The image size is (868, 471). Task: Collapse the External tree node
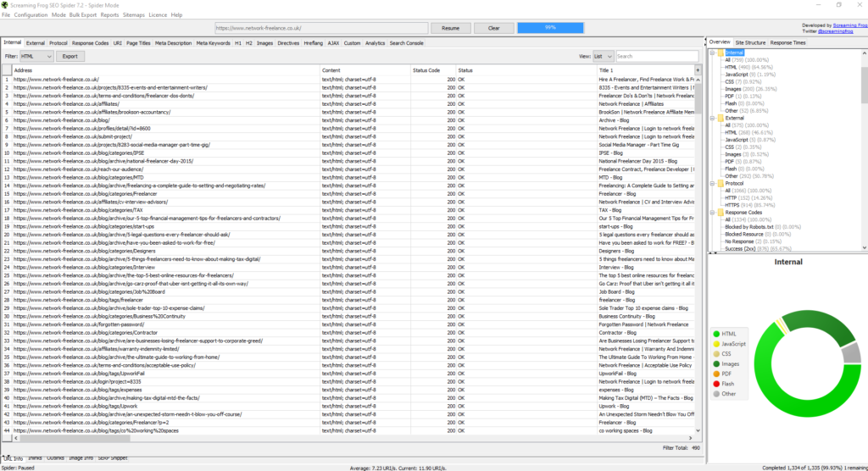[712, 118]
